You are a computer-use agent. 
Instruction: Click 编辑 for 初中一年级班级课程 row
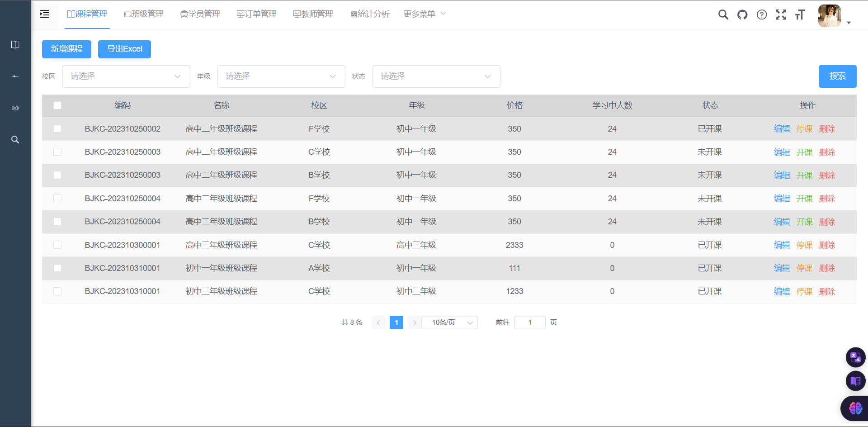(782, 268)
